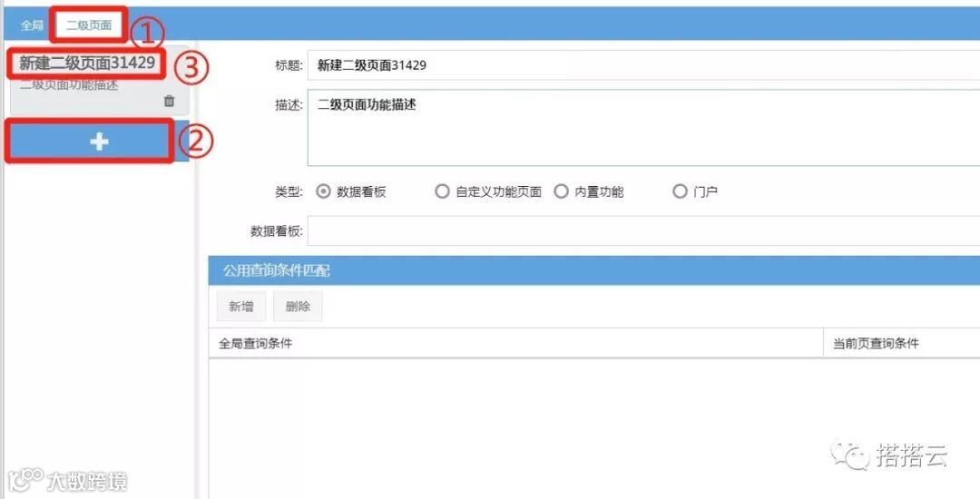This screenshot has height=499, width=980.
Task: Click the 全局查询条件 column header
Action: pyautogui.click(x=515, y=343)
